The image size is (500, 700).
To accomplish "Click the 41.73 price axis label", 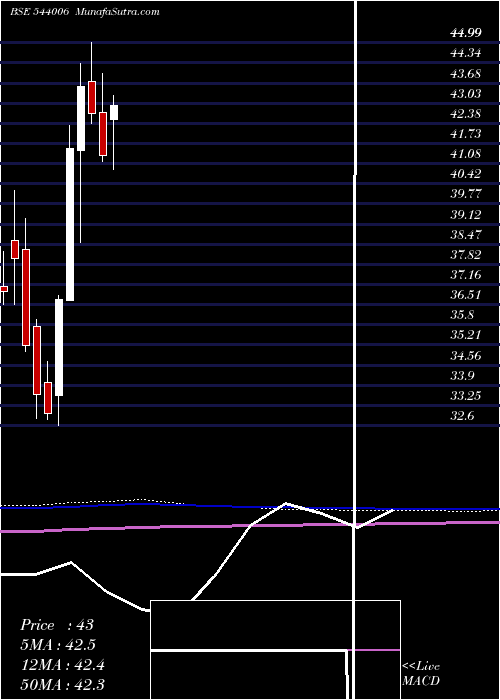I will 466,133.
